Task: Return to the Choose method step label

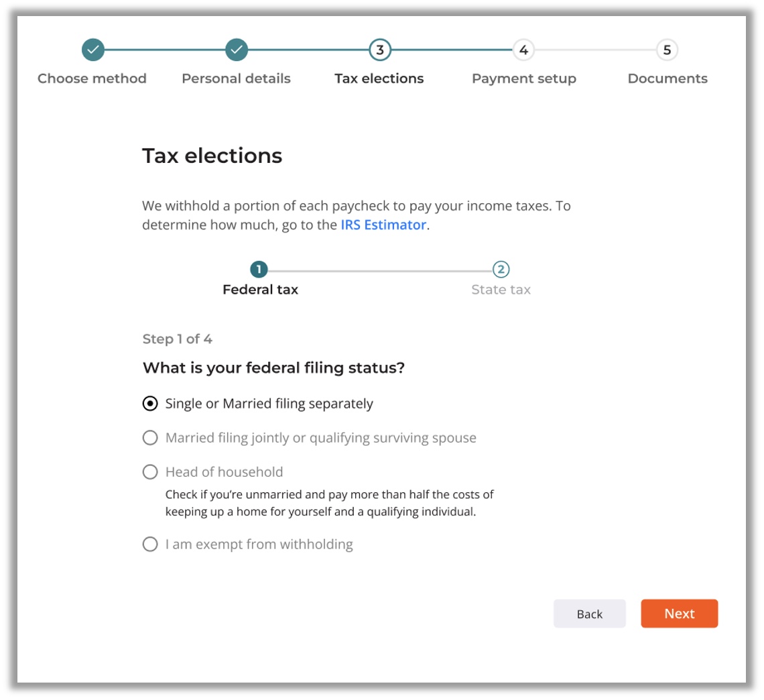Action: coord(92,78)
